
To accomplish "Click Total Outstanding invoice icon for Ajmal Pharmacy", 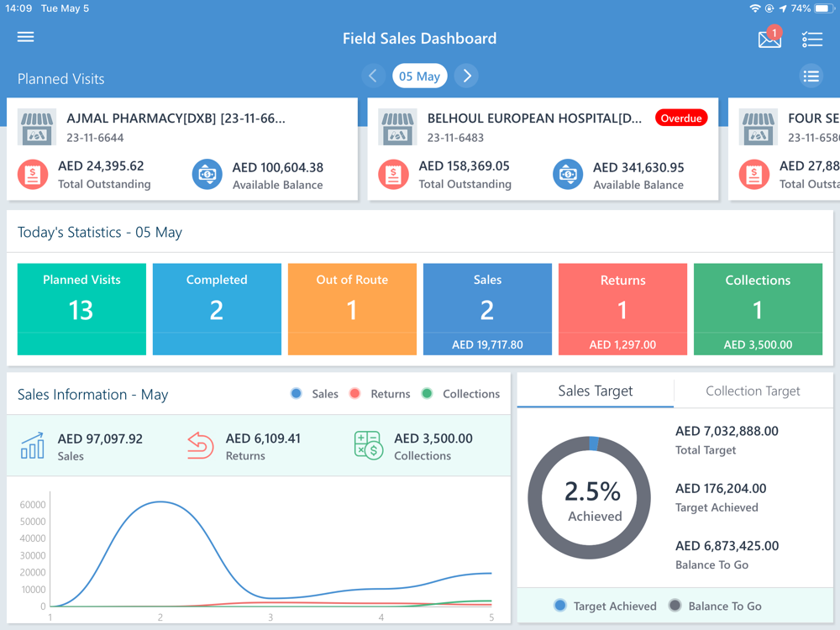I will click(33, 175).
